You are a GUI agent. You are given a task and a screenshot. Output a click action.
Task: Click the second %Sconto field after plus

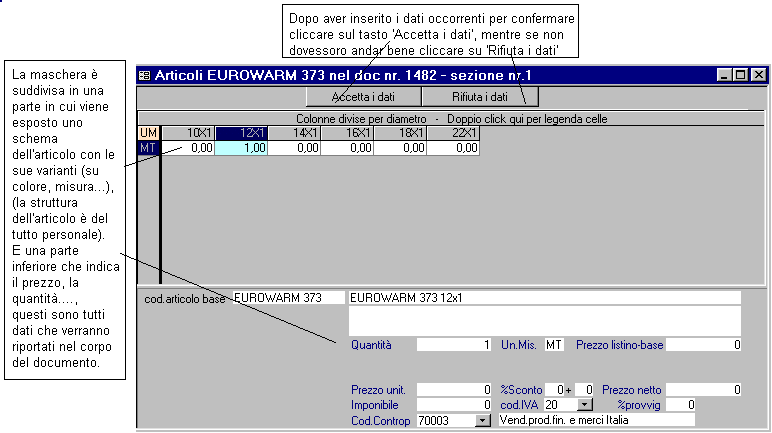click(584, 390)
